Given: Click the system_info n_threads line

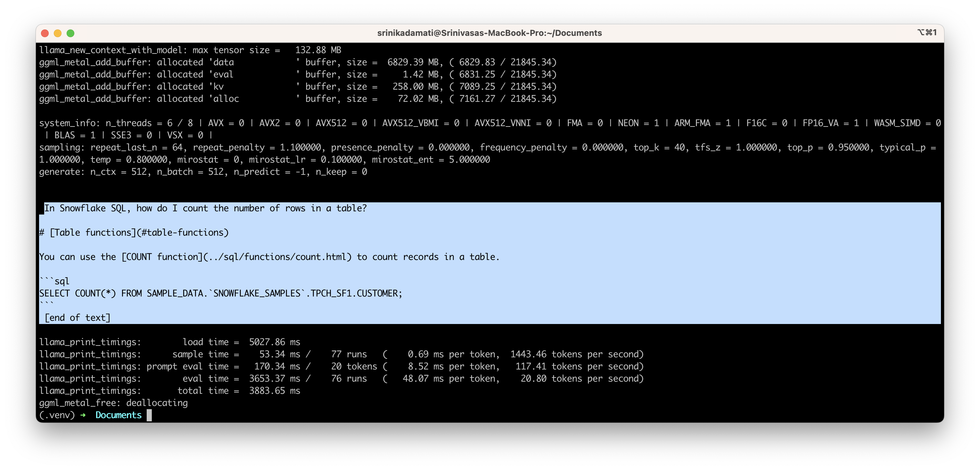Looking at the screenshot, I should coord(490,123).
